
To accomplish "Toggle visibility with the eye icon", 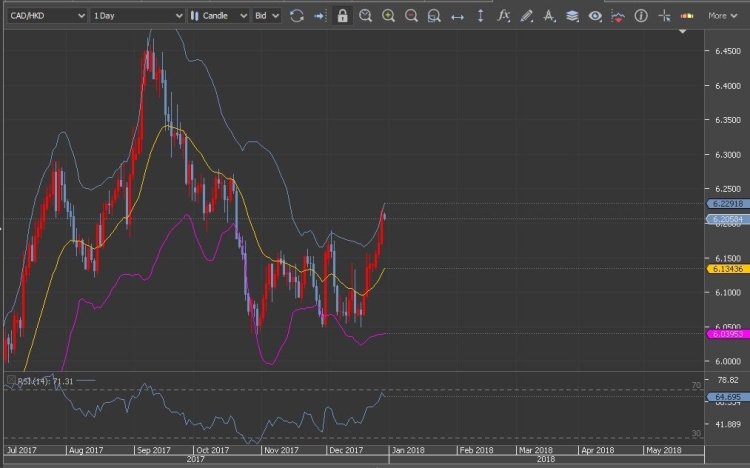I will coord(595,16).
